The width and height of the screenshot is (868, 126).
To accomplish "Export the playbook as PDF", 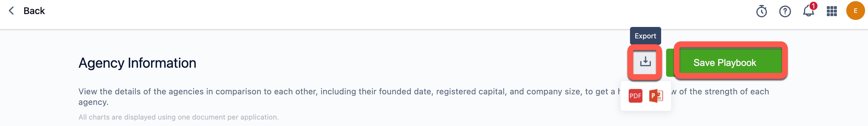I will click(x=635, y=96).
